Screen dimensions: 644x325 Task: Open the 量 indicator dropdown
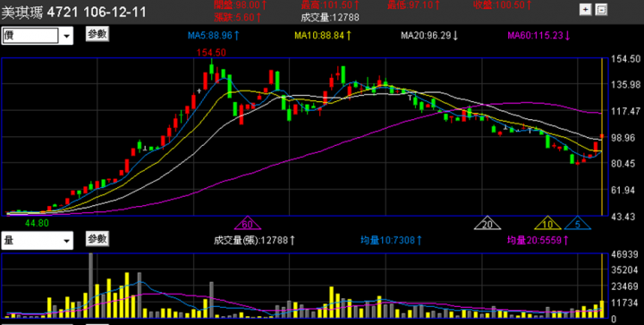pos(66,241)
